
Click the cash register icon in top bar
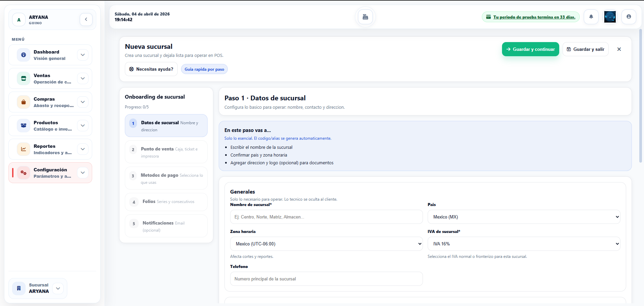click(x=365, y=17)
